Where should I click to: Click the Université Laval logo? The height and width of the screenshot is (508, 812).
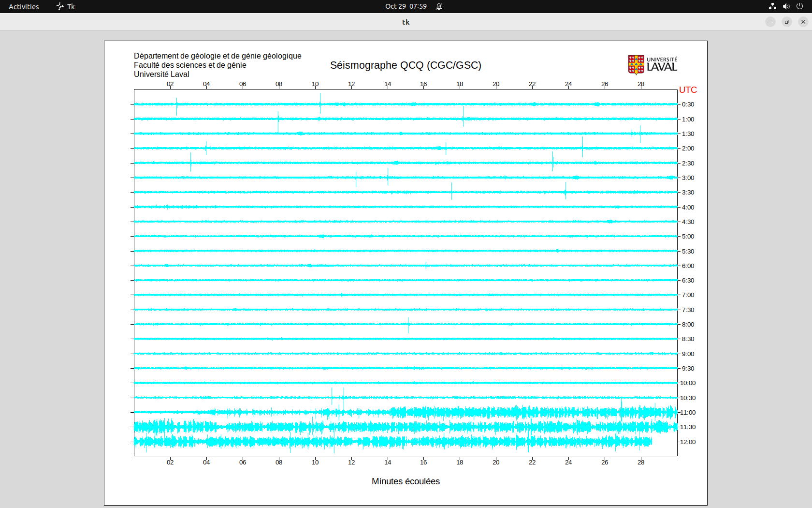coord(652,64)
